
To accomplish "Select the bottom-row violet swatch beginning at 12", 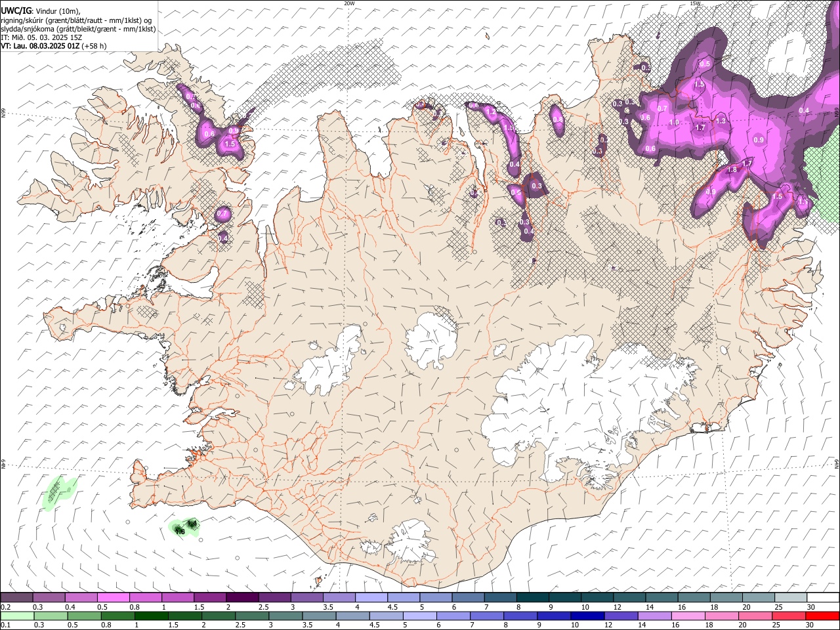I will (620, 616).
